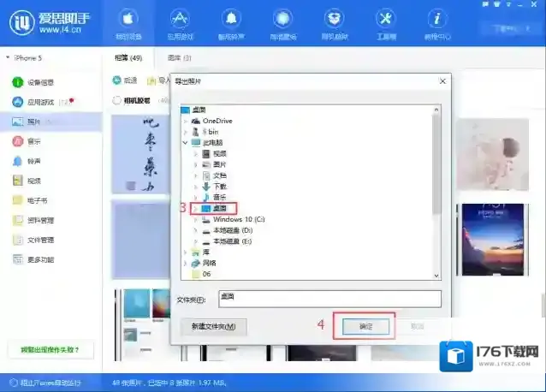546x392 pixels.
Task: Expand the OneDrive node in the tree
Action: [186, 122]
